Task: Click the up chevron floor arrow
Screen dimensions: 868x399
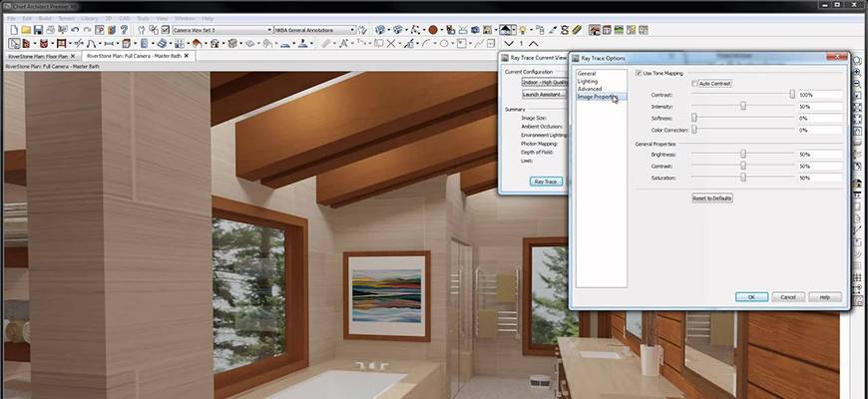Action: (x=536, y=44)
